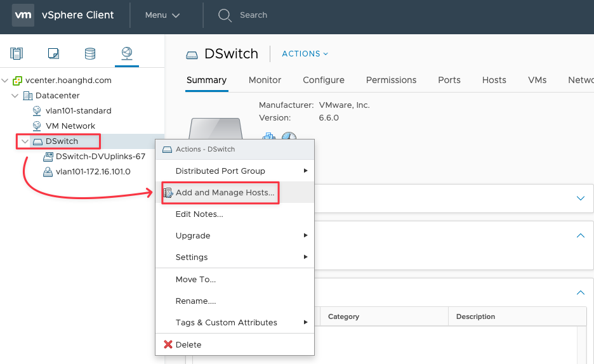Screen dimensions: 594x364
Task: Expand the Tags & Custom Attributes submenu arrow
Action: pos(305,322)
